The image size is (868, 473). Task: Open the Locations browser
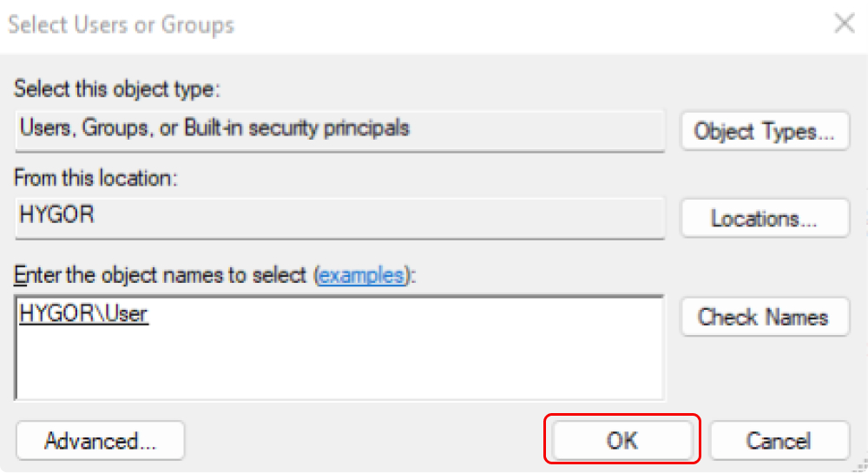764,219
